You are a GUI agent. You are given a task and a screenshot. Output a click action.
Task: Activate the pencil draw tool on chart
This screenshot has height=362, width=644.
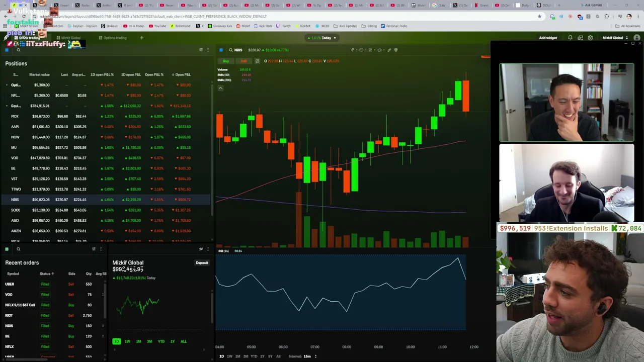(x=389, y=50)
